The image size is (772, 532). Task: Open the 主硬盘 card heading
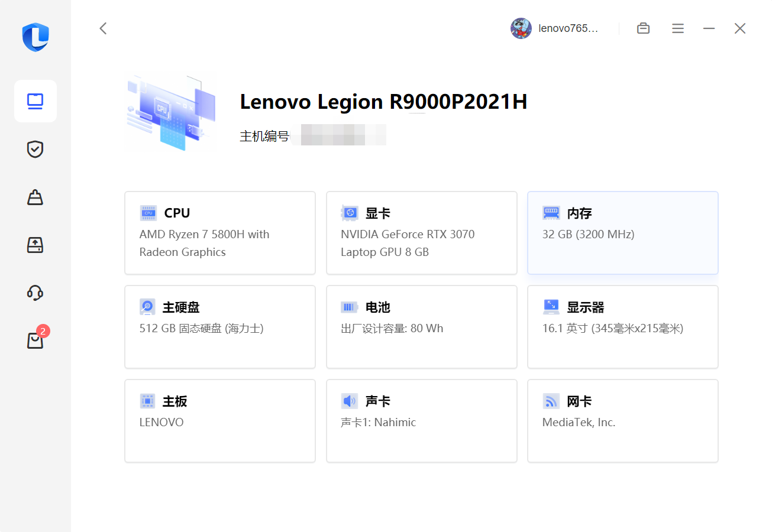[x=181, y=307]
